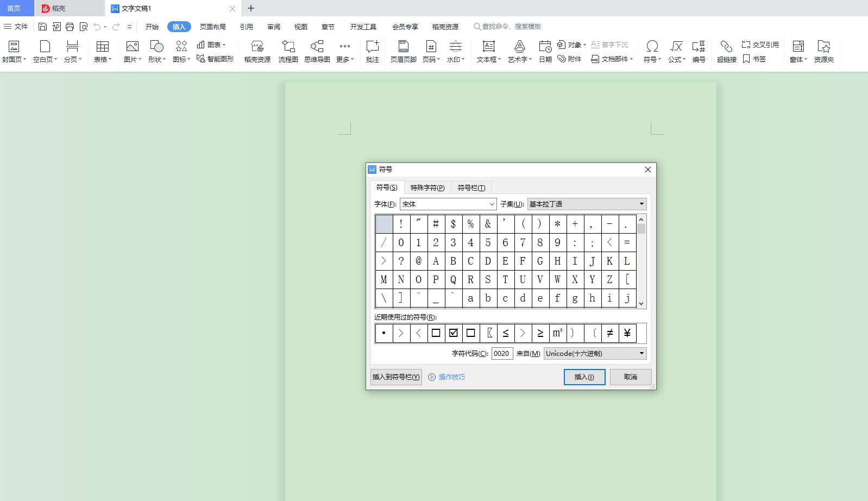Insert the date (日期)
The image size is (868, 501).
545,52
